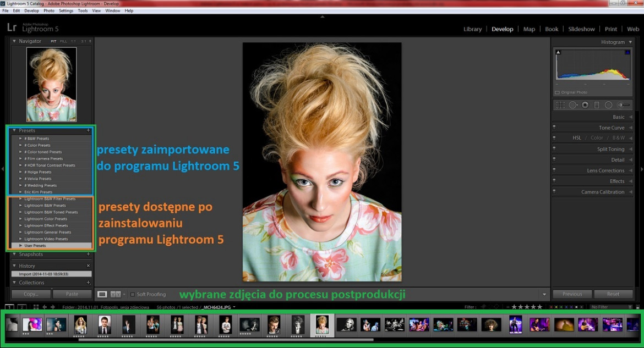Hide top module panel with arrow
This screenshot has width=644, height=348.
pos(322,17)
